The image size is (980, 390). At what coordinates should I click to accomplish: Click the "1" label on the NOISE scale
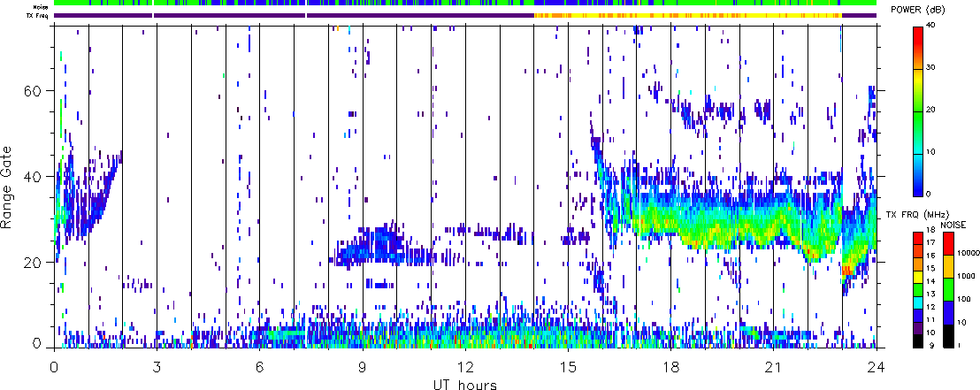click(959, 345)
